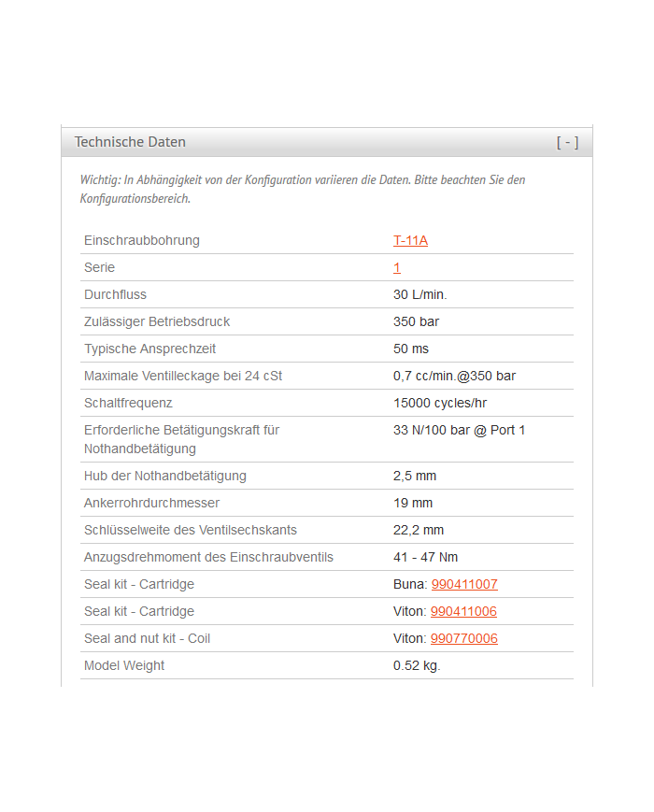Open the Serie 1 link

(x=397, y=267)
